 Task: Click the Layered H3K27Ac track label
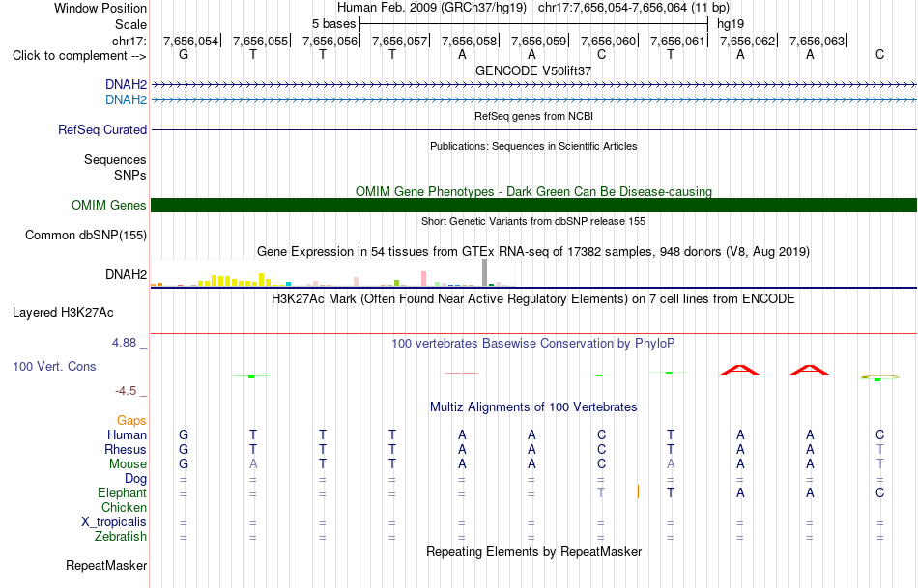tap(63, 313)
